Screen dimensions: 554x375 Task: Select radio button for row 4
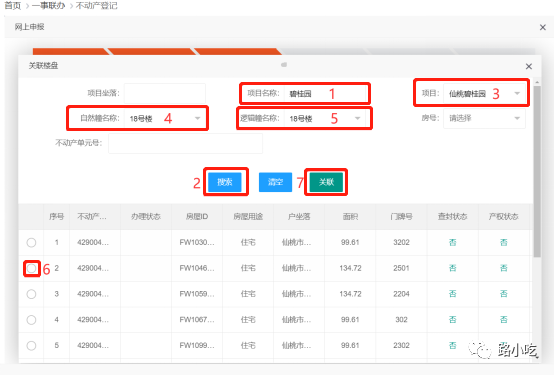click(31, 320)
